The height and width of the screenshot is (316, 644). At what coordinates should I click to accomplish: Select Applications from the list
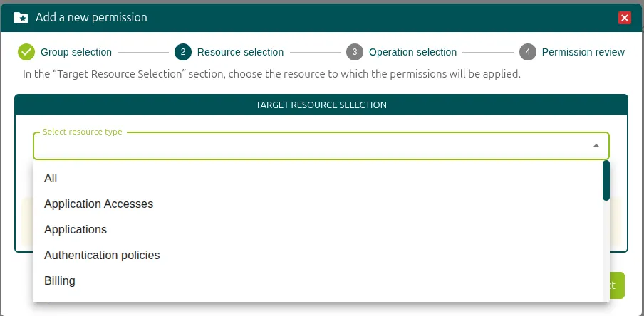pyautogui.click(x=318, y=229)
